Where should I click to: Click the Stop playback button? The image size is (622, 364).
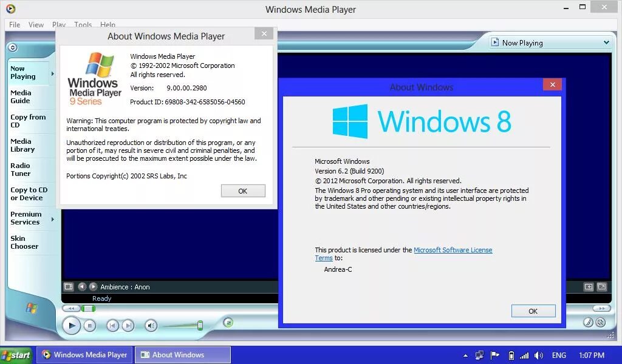coord(90,326)
